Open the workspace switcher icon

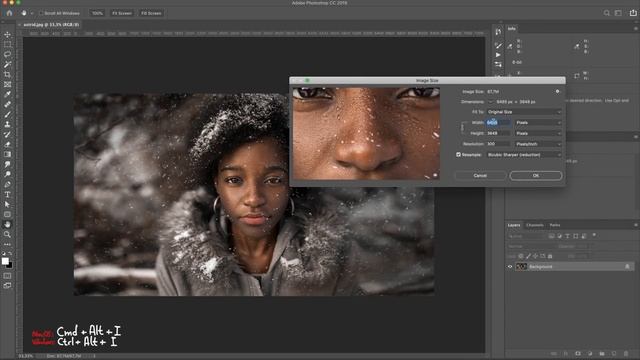[x=618, y=13]
